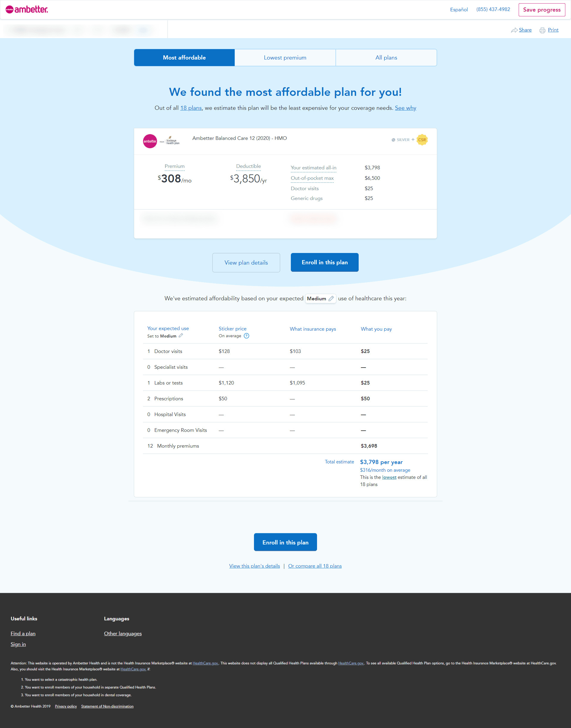Image resolution: width=571 pixels, height=728 pixels.
Task: Click the Ambetter Buckeye Health Plan logo
Action: click(x=161, y=141)
